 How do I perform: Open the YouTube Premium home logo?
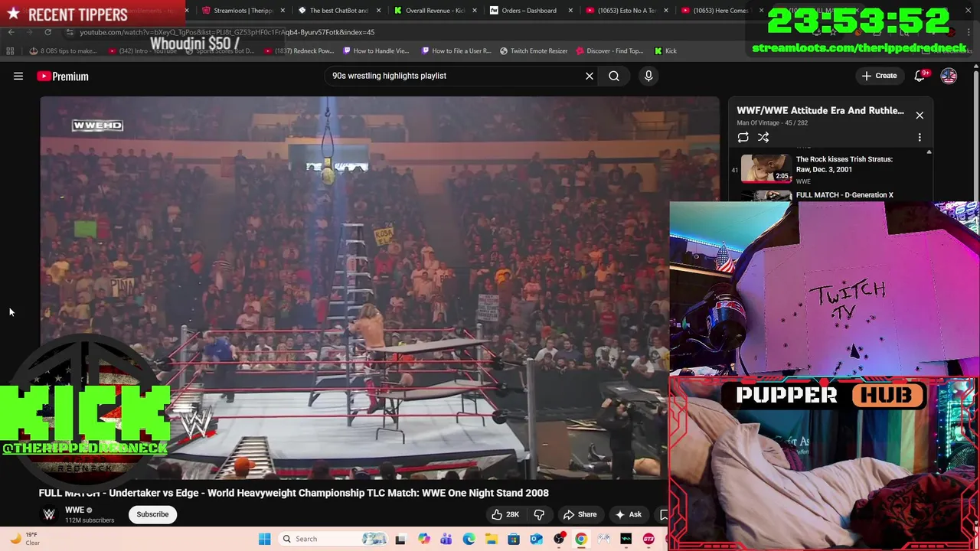[63, 76]
